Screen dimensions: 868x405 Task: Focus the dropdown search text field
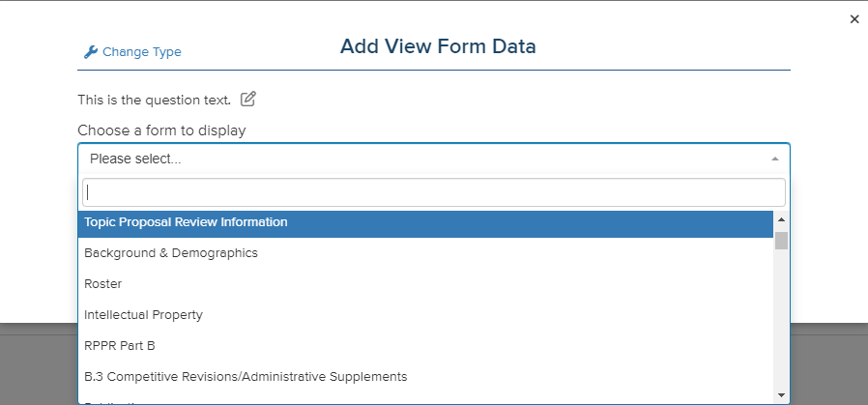(434, 192)
